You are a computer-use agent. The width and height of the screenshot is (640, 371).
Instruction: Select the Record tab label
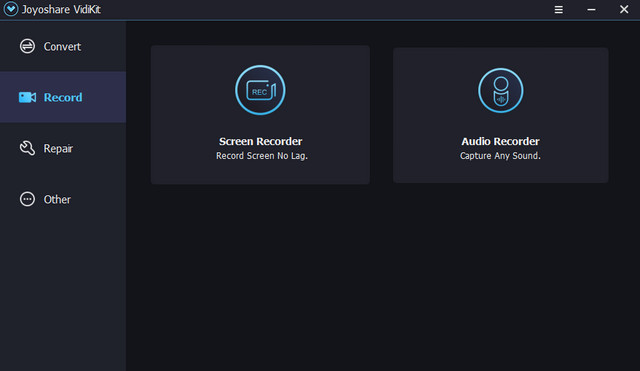tap(63, 98)
